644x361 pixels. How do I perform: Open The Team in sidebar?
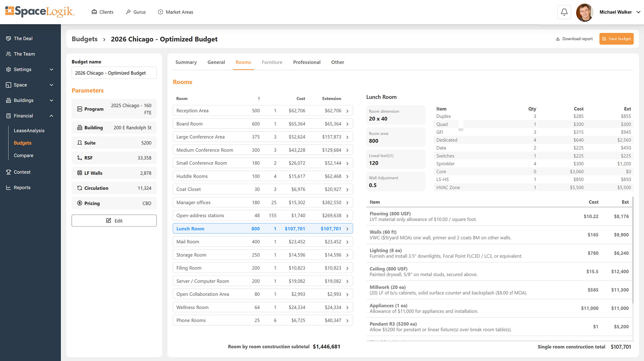(24, 54)
